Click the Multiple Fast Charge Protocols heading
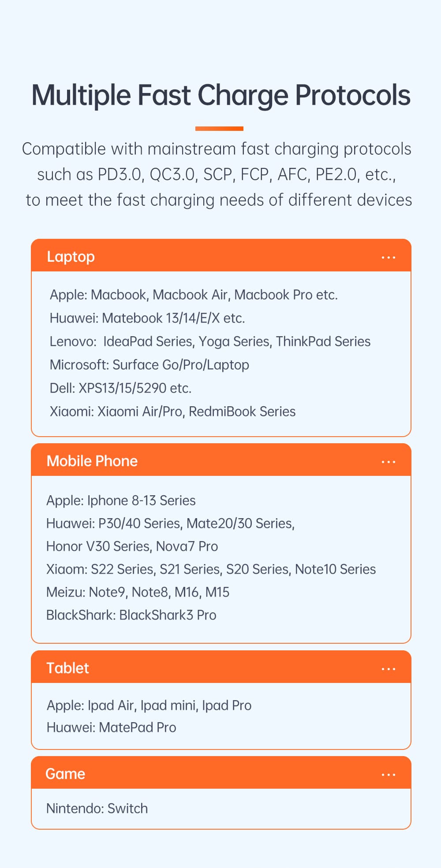The image size is (441, 868). tap(220, 95)
